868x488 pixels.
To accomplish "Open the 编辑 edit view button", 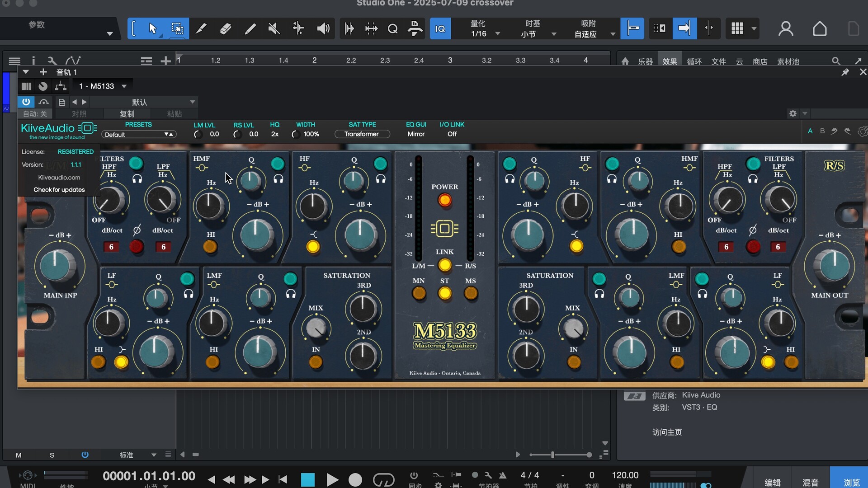I will tap(772, 483).
